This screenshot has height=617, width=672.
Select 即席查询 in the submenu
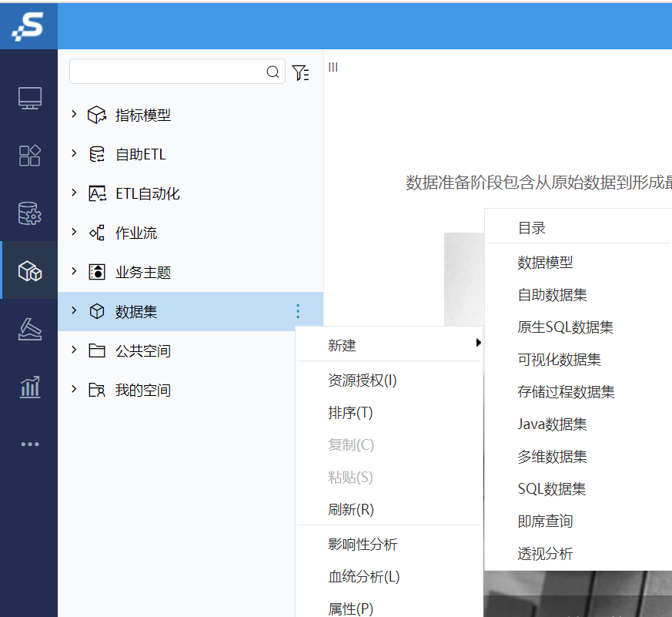click(x=545, y=521)
